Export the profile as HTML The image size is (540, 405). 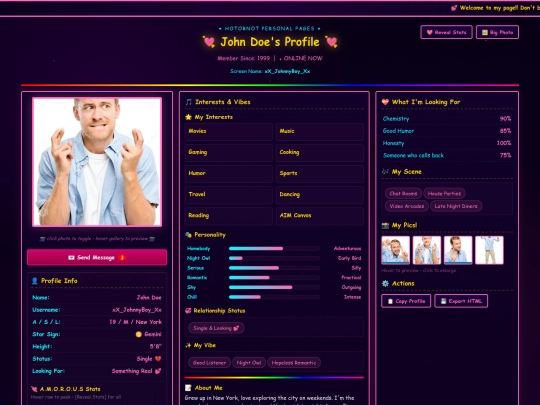pyautogui.click(x=461, y=301)
